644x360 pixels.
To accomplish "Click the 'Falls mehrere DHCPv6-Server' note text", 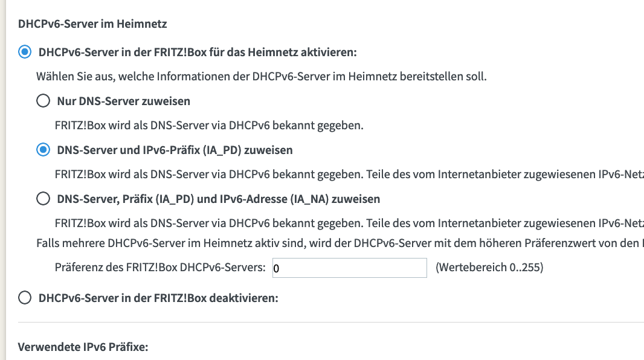I will tap(340, 243).
